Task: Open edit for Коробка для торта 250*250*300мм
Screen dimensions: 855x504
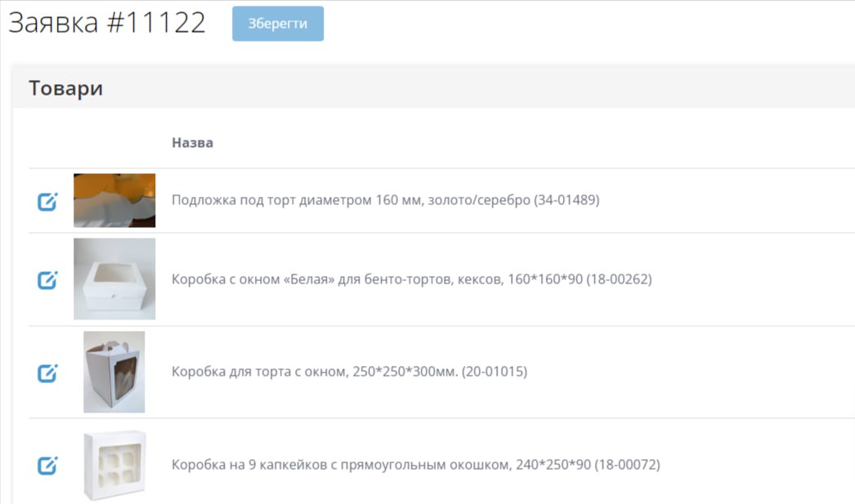Action: click(47, 372)
